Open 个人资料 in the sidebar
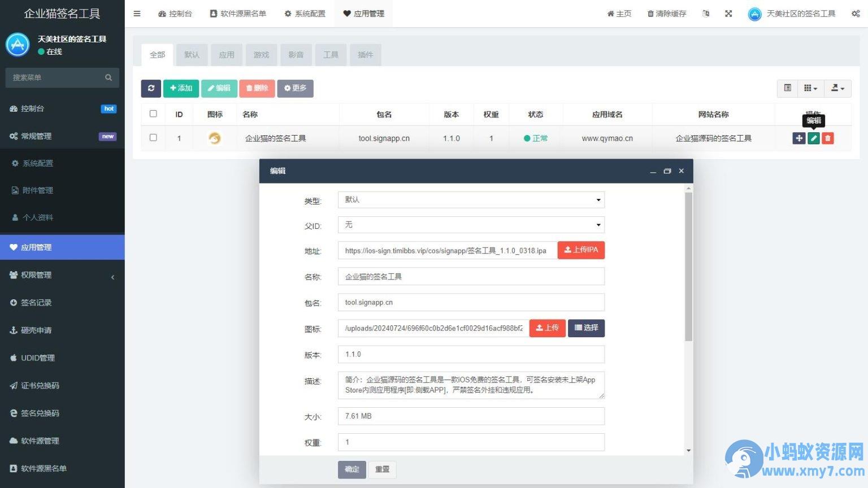Screen dimensions: 868x488 tap(62, 217)
